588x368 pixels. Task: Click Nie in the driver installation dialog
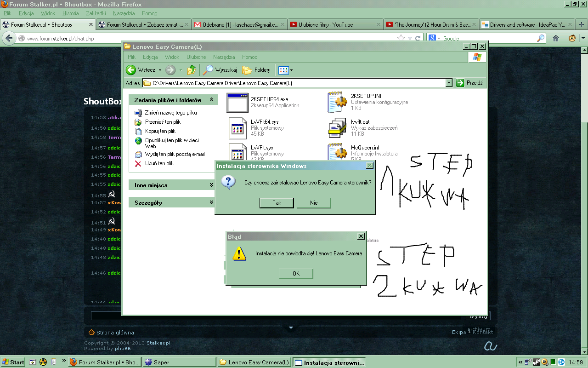click(x=314, y=202)
